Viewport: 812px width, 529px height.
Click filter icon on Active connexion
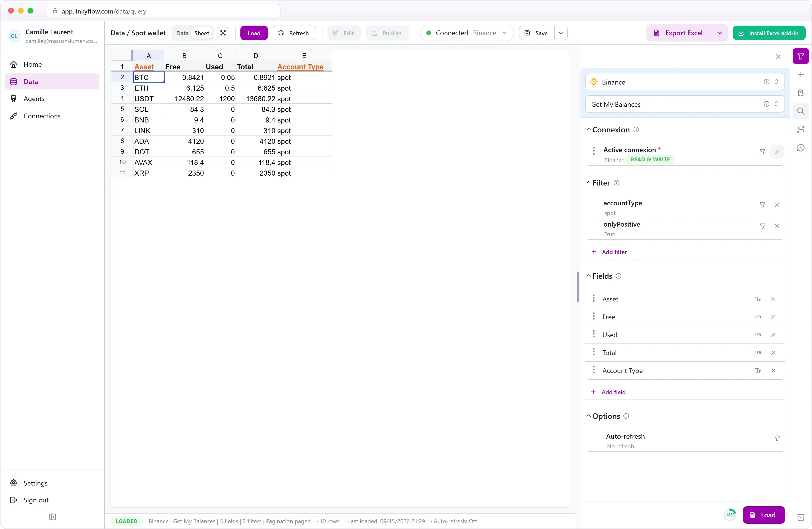tap(762, 152)
